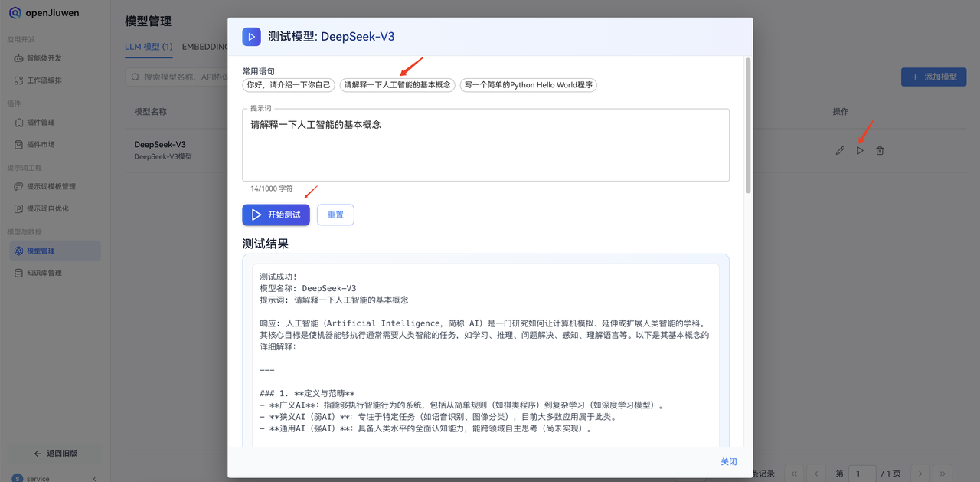
Task: Go to next page with the chevron arrow
Action: (x=920, y=473)
